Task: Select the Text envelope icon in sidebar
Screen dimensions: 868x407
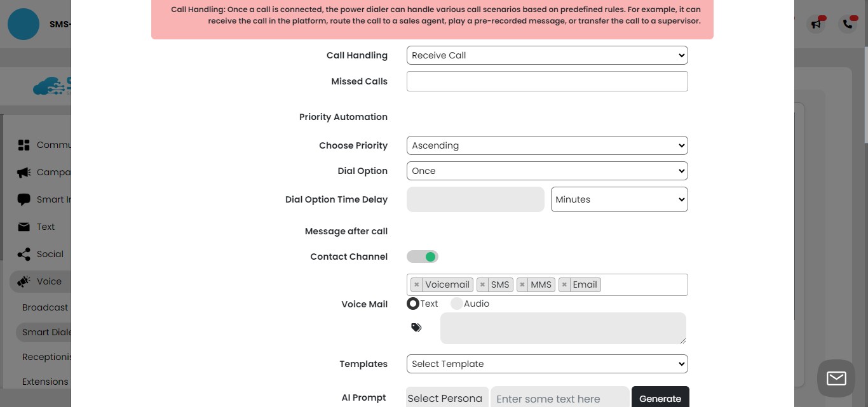Action: coord(24,227)
